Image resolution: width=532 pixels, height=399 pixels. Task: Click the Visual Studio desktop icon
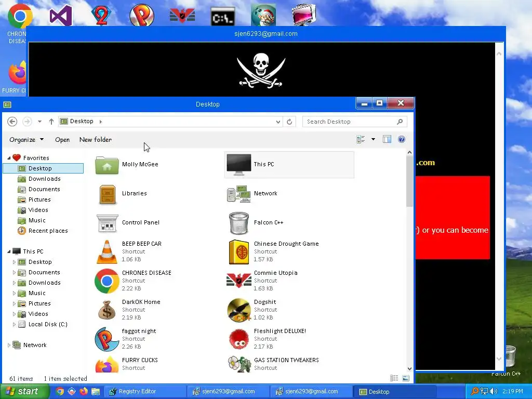pyautogui.click(x=61, y=15)
